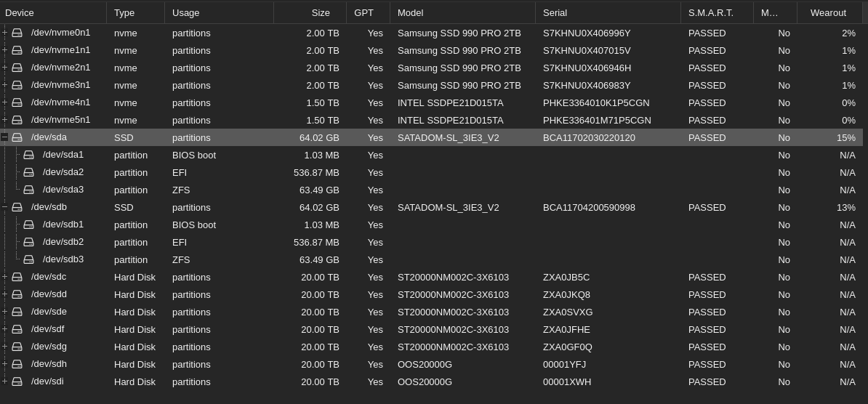This screenshot has width=868, height=404.
Task: Click model OOS20000G in the /dev/sdh row
Action: point(425,365)
